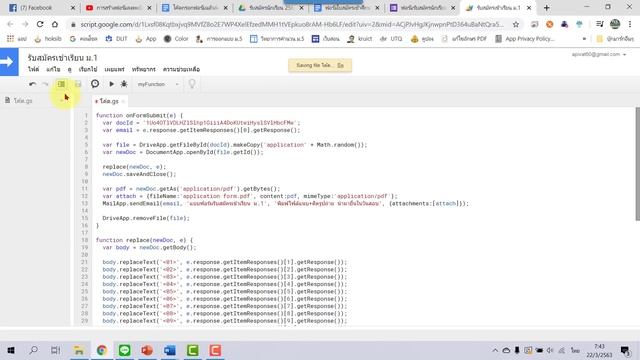The width and height of the screenshot is (640, 360).
Task: Click the DriveApp.removeFile(file) code line
Action: (x=146, y=218)
